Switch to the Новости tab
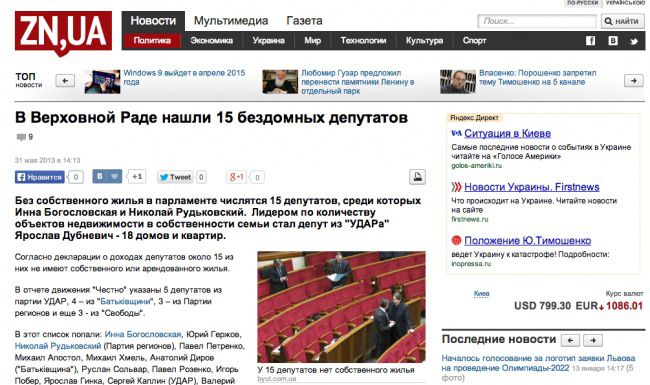 (x=153, y=21)
